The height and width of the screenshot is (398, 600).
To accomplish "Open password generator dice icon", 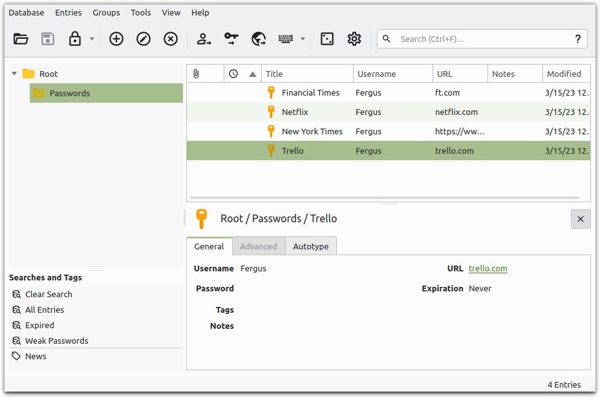I will pos(327,39).
